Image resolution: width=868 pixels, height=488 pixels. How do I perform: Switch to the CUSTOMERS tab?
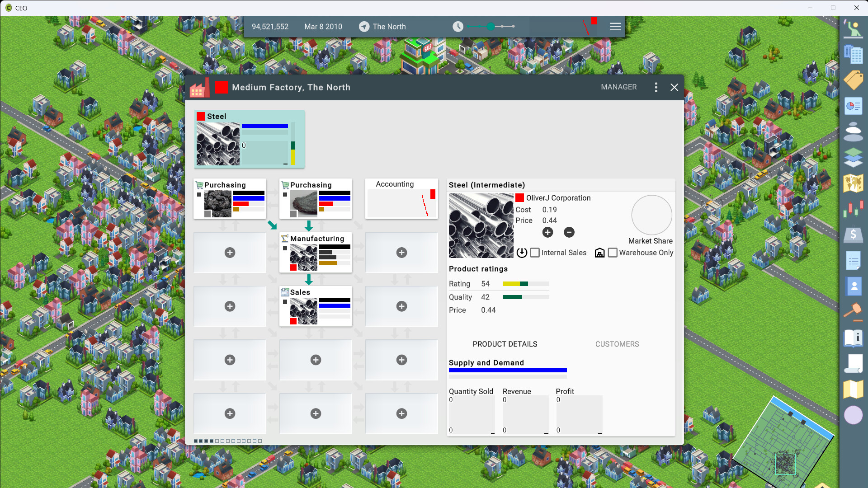click(x=617, y=344)
